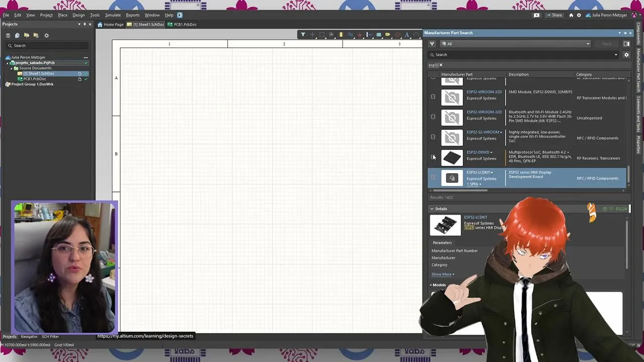Click the filter icon in Manufacturer Part Search
The image size is (644, 362).
pyautogui.click(x=432, y=44)
